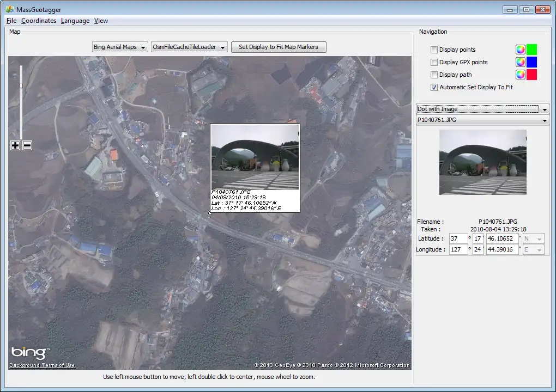Click the green points color swatch
The width and height of the screenshot is (556, 392).
(x=531, y=50)
